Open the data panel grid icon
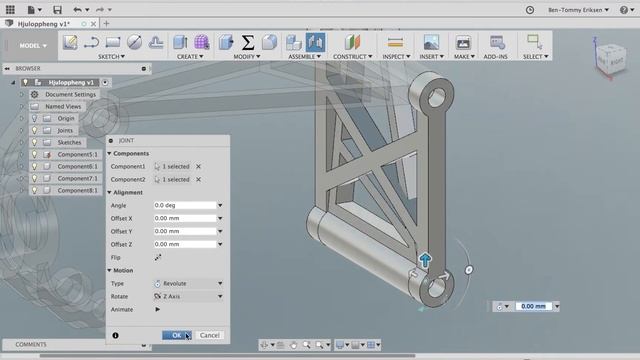This screenshot has width=640, height=360. [x=10, y=9]
